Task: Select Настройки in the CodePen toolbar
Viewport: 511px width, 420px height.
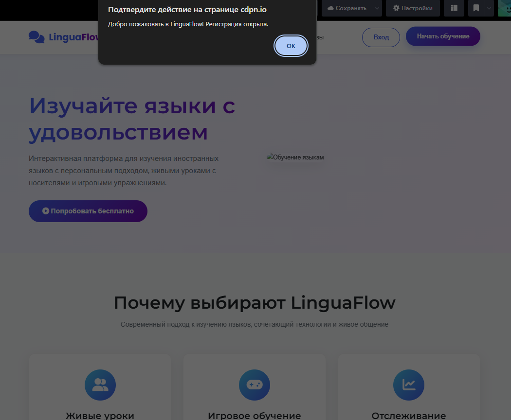Action: click(413, 8)
